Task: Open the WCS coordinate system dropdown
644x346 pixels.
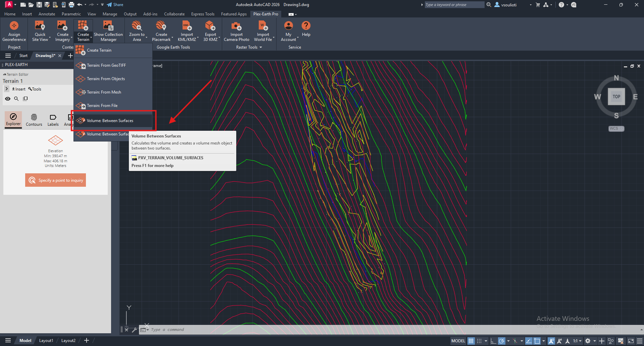Action: tap(616, 129)
